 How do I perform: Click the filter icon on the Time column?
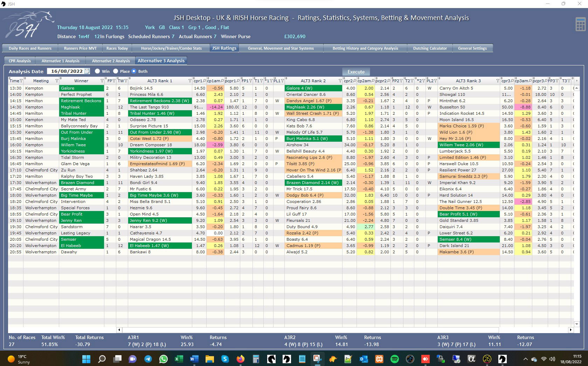(x=21, y=81)
